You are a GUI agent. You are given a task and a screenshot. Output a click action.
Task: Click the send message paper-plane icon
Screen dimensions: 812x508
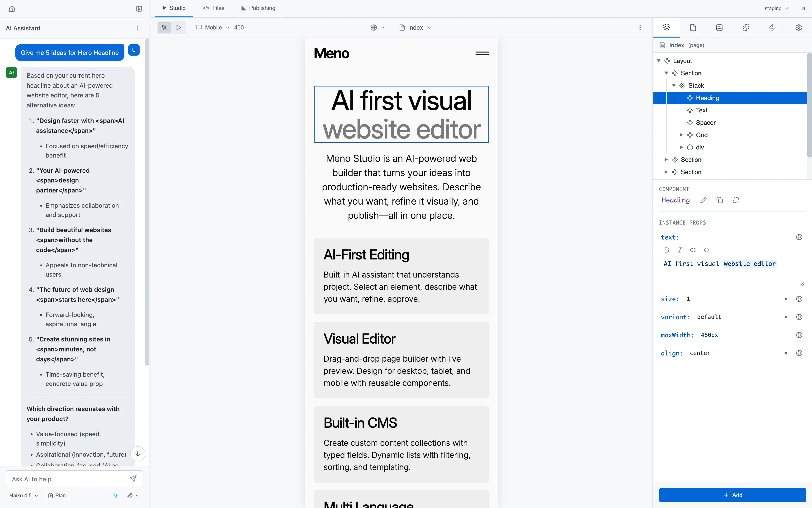pyautogui.click(x=133, y=479)
